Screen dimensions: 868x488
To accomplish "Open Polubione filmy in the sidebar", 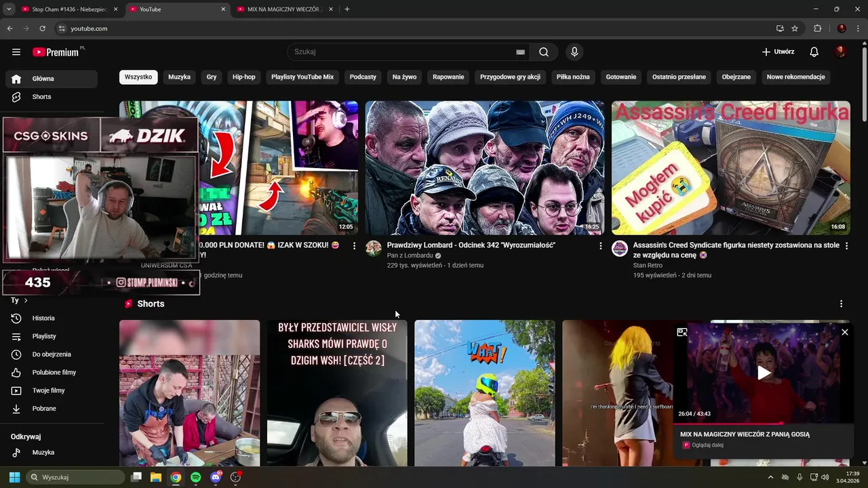I will coord(52,372).
